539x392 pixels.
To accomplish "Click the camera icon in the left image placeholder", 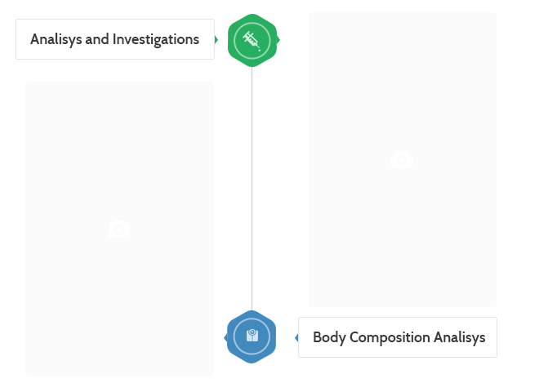I will (119, 229).
